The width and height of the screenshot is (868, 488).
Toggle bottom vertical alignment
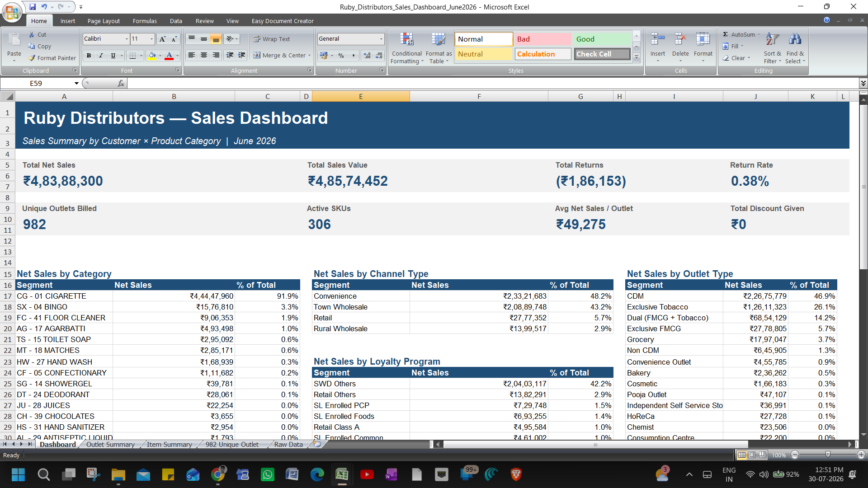tap(216, 39)
